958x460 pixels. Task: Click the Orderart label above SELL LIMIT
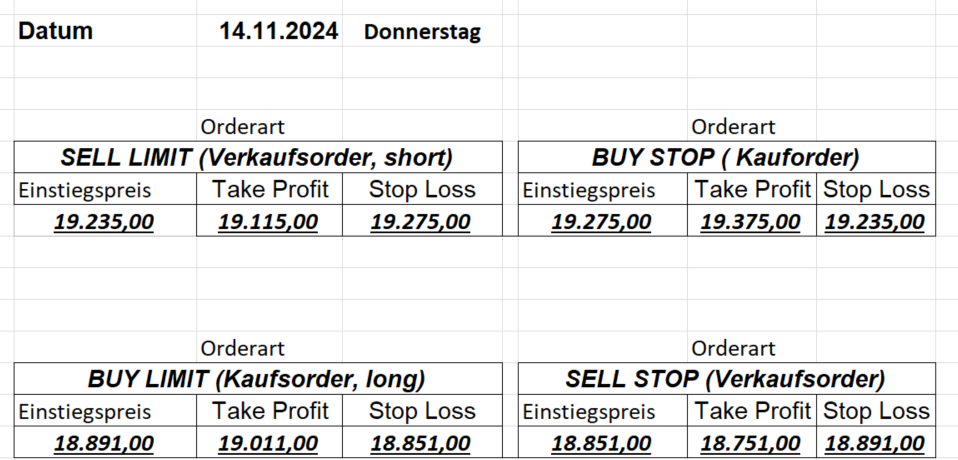pos(243,127)
